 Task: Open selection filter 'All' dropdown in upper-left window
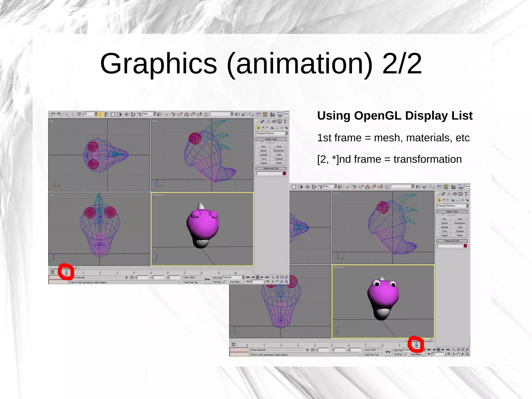click(90, 114)
